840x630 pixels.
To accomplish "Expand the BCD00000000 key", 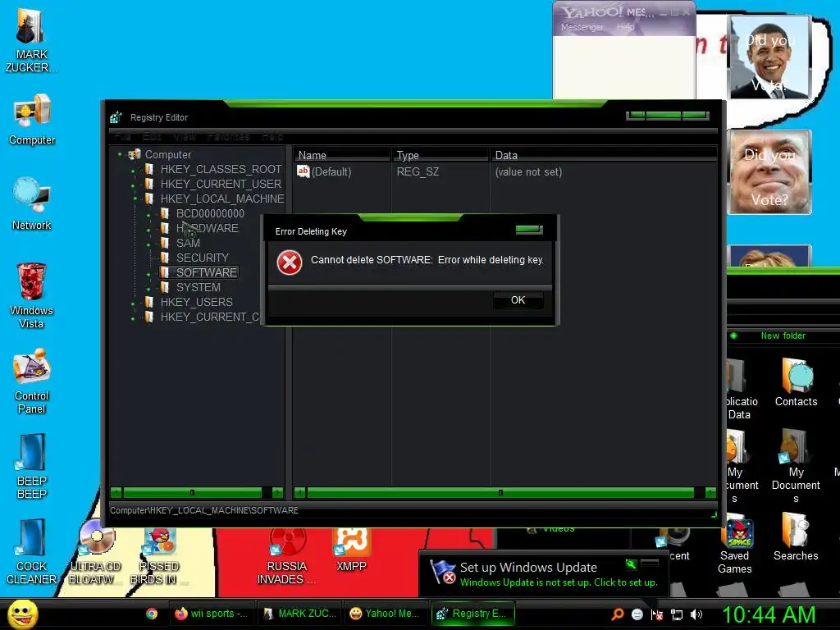I will pyautogui.click(x=149, y=215).
